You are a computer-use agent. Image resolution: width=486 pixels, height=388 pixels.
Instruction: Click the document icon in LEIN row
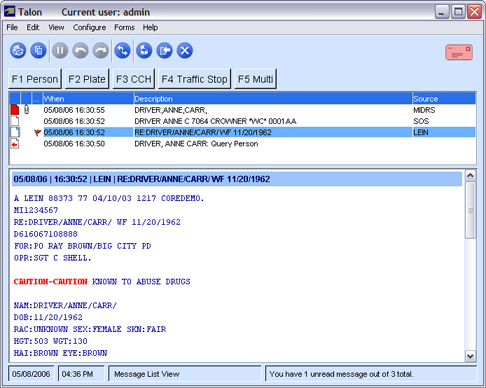(x=15, y=132)
